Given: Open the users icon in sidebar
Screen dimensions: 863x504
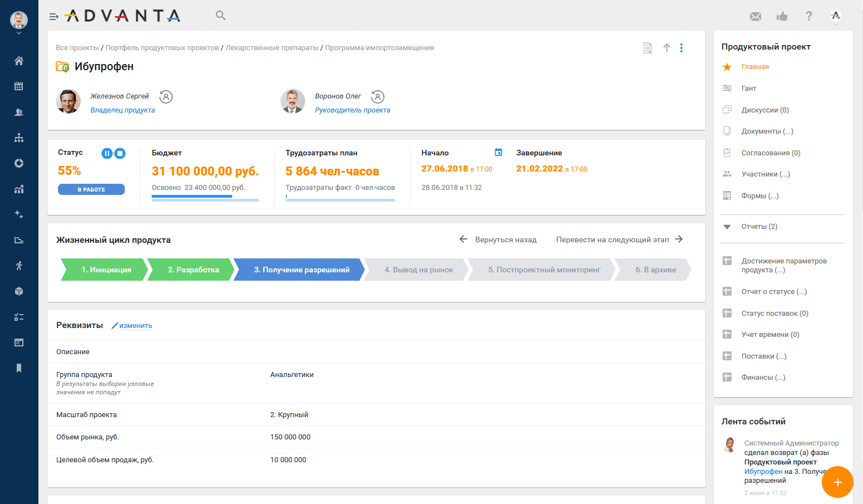Looking at the screenshot, I should coord(19,112).
